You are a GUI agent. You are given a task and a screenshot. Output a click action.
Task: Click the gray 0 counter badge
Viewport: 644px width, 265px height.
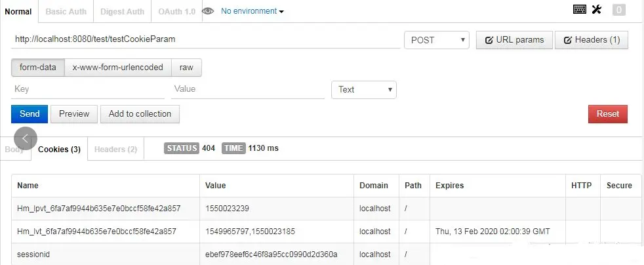(x=618, y=9)
